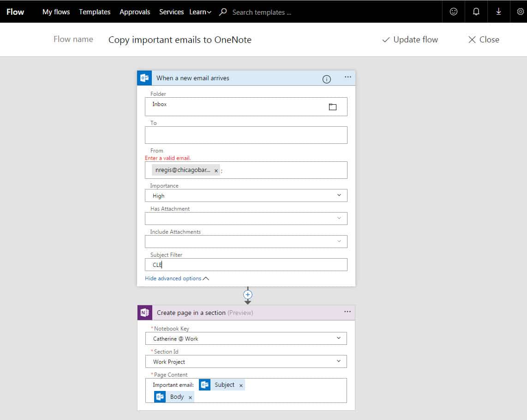Show info for the email trigger
Viewport: 527px width, 420px height.
pos(326,79)
